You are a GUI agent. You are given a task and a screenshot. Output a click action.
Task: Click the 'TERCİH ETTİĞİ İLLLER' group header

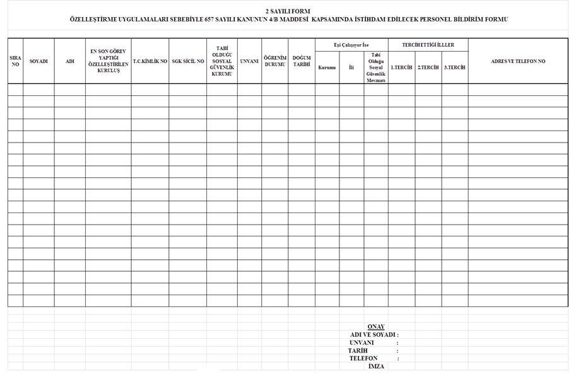[x=428, y=45]
